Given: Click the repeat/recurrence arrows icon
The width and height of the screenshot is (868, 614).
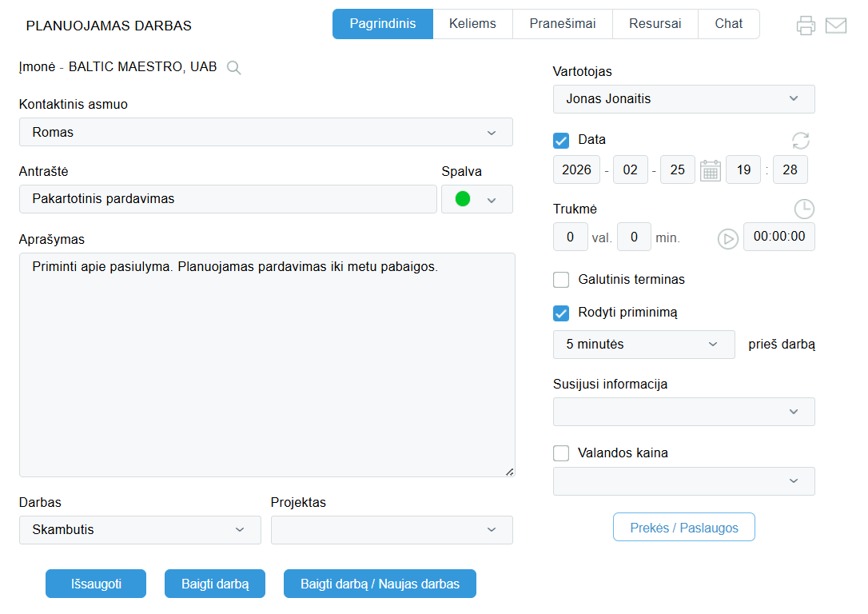Looking at the screenshot, I should (x=801, y=141).
